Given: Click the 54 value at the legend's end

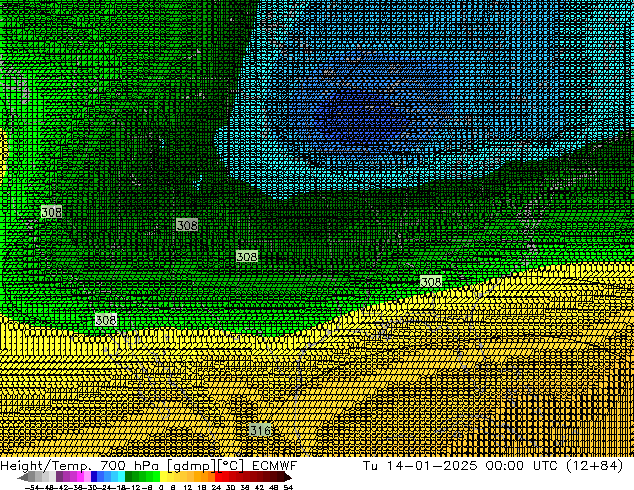Looking at the screenshot, I should pyautogui.click(x=288, y=487).
